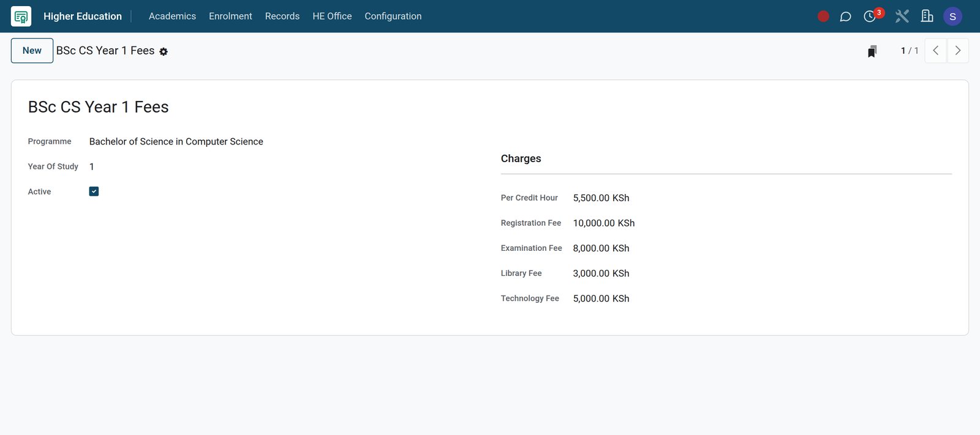Open the Enrolment menu
Screen dimensions: 980x435
[x=230, y=17]
